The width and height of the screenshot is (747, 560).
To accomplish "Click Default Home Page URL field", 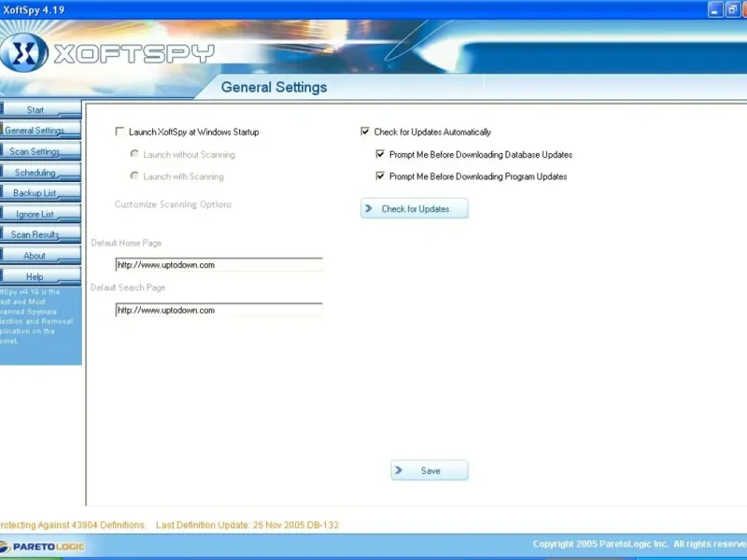I will pyautogui.click(x=218, y=265).
